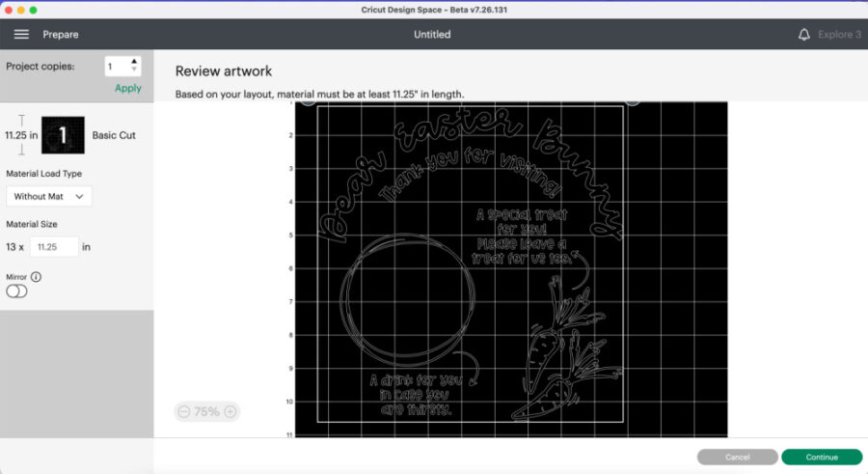Viewport: 868px width, 474px height.
Task: Click the Apply link
Action: [127, 88]
